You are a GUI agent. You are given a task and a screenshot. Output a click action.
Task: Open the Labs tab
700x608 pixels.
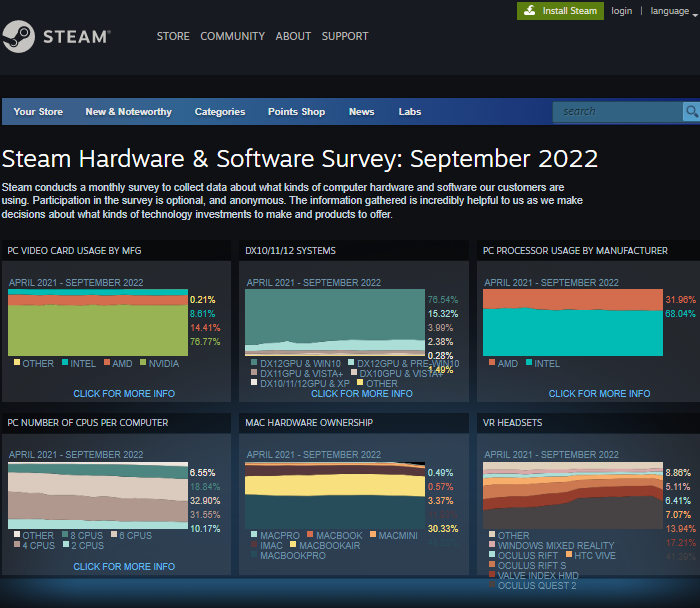[x=410, y=112]
